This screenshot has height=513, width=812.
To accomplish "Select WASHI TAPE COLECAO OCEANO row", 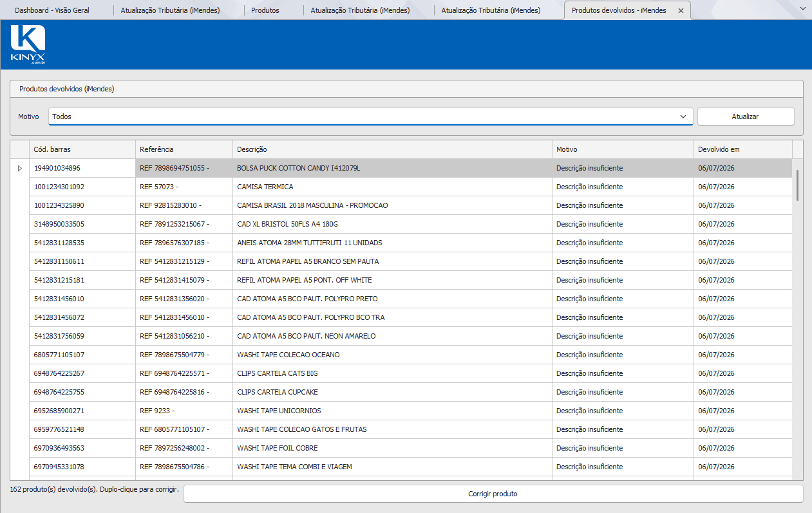I will click(401, 355).
